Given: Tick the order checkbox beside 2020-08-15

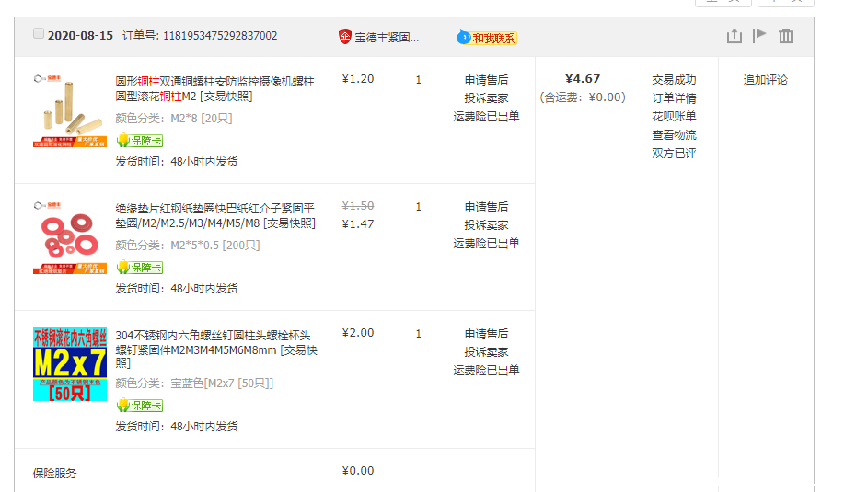Looking at the screenshot, I should [x=38, y=34].
